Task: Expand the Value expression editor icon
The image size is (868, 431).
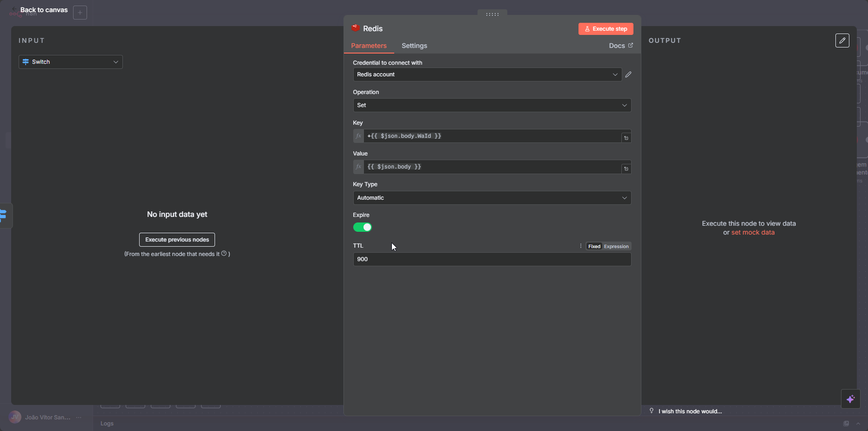Action: [x=626, y=168]
